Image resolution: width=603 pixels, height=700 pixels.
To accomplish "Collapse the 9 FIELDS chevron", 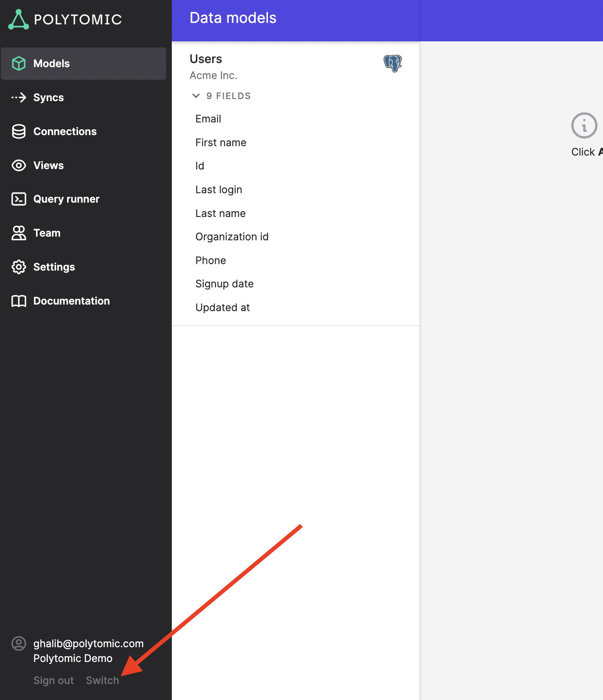I will click(196, 96).
